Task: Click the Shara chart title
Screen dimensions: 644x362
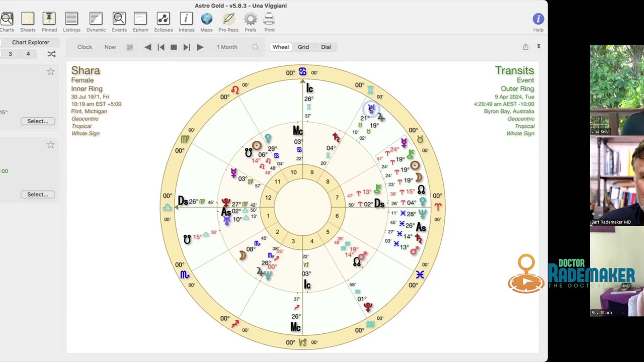Action: click(86, 70)
